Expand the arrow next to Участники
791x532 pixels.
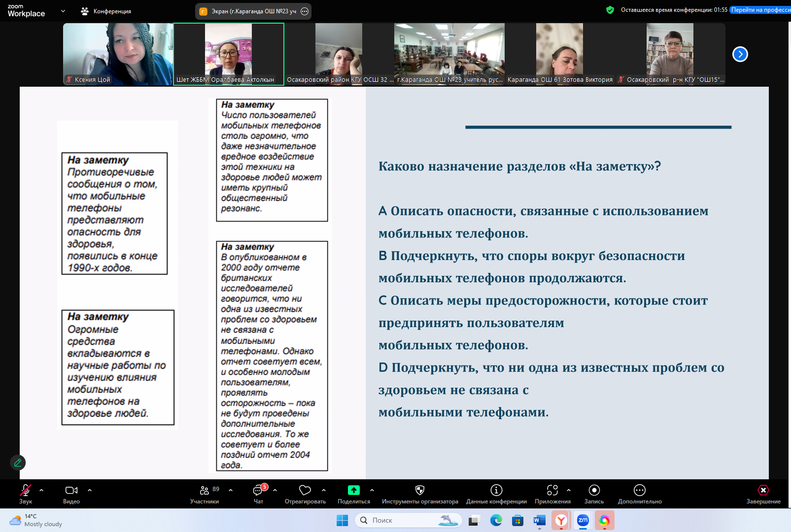click(x=231, y=490)
